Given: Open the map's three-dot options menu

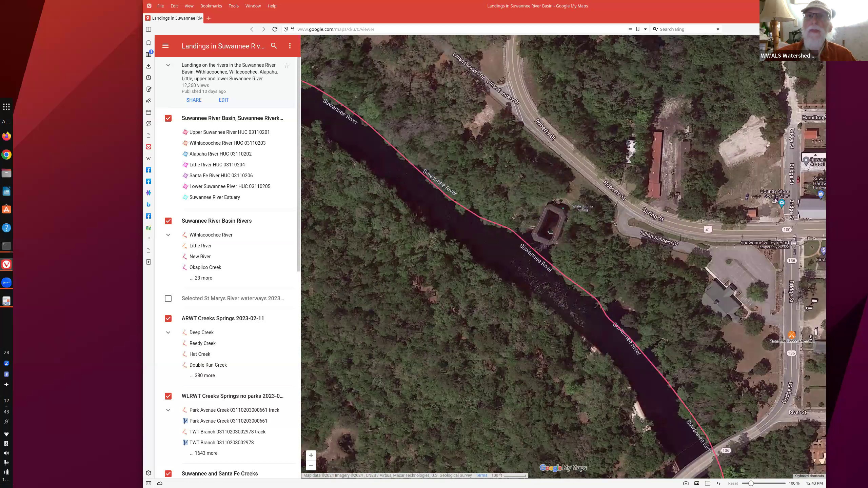Looking at the screenshot, I should [x=290, y=46].
